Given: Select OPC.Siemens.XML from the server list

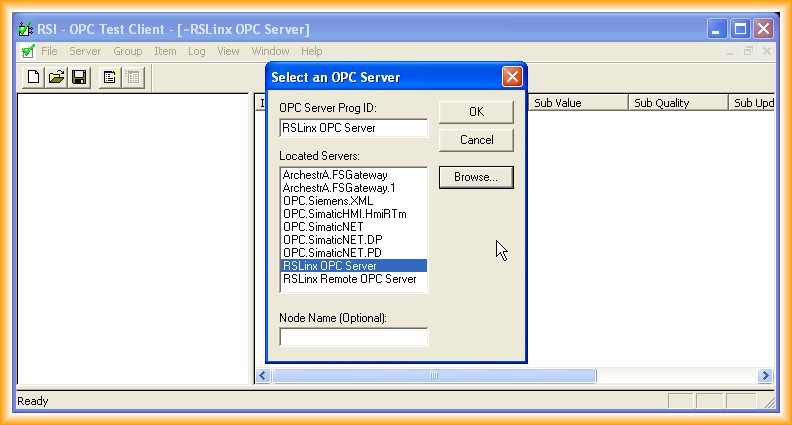Looking at the screenshot, I should pyautogui.click(x=327, y=201).
